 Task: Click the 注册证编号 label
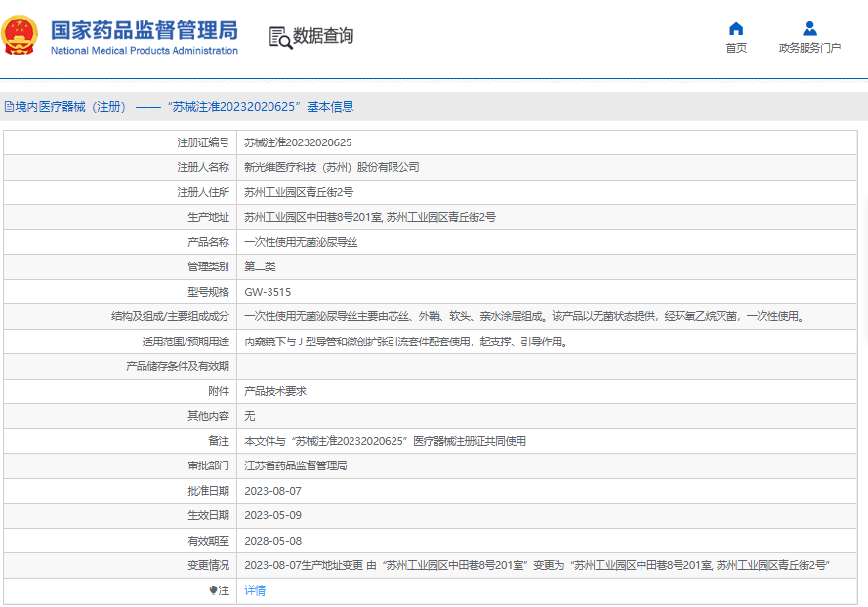point(203,142)
